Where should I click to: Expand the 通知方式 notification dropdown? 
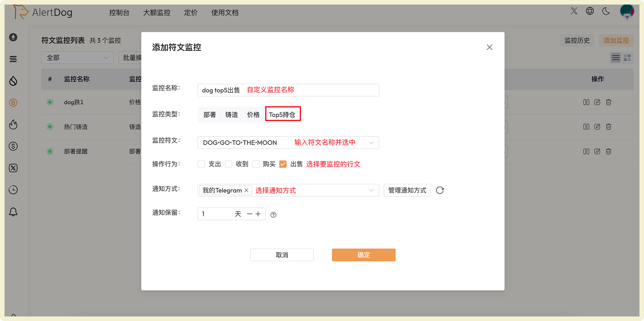pyautogui.click(x=373, y=190)
